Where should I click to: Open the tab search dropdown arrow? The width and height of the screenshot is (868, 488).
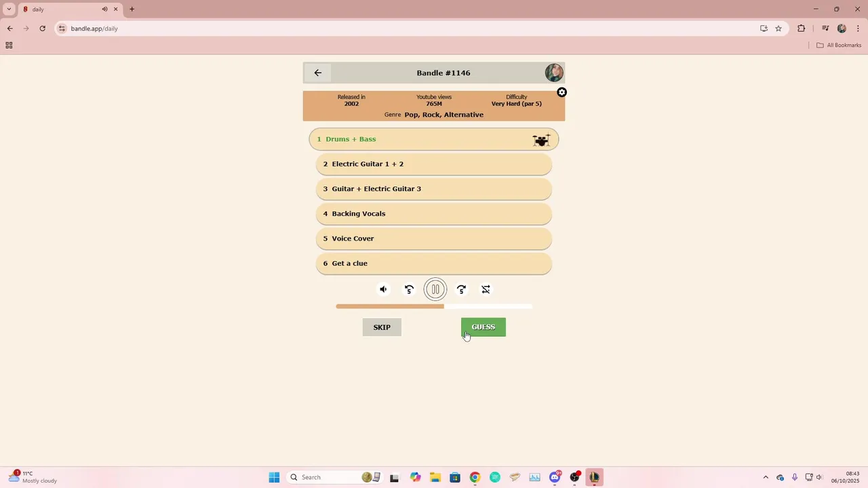click(9, 9)
